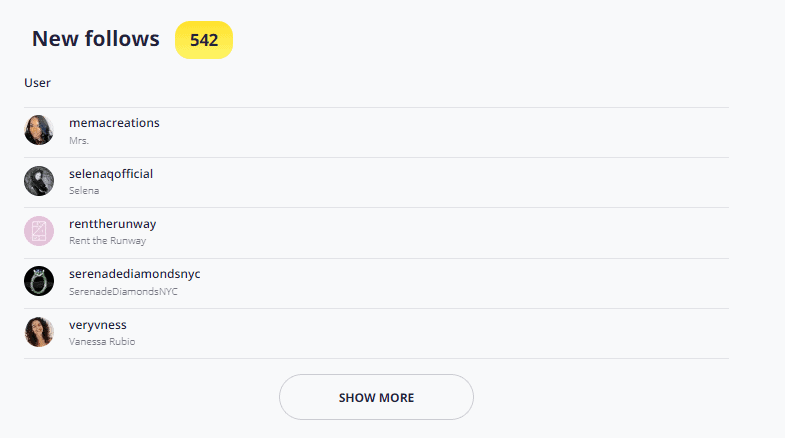Open the serenadediamondsnyc username link
This screenshot has height=438, width=785.
pos(135,274)
